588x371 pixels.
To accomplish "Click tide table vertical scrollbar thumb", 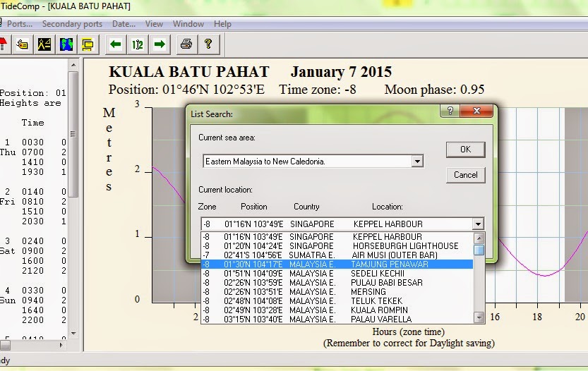I will pyautogui.click(x=73, y=134).
